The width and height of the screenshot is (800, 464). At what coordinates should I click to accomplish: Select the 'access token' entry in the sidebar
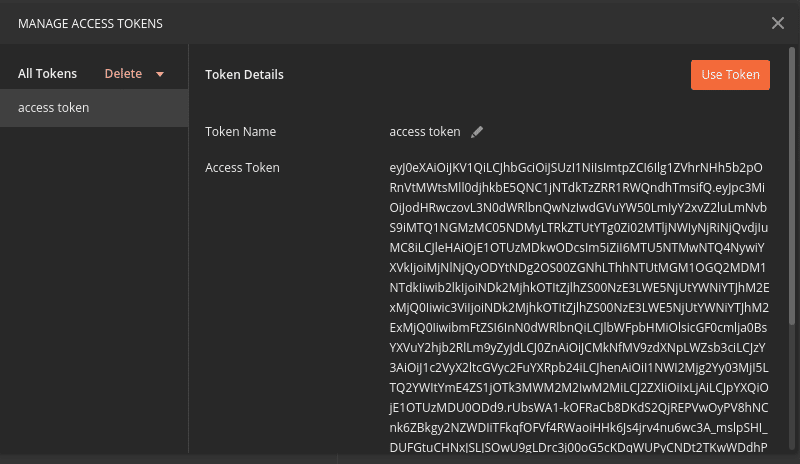click(x=94, y=108)
